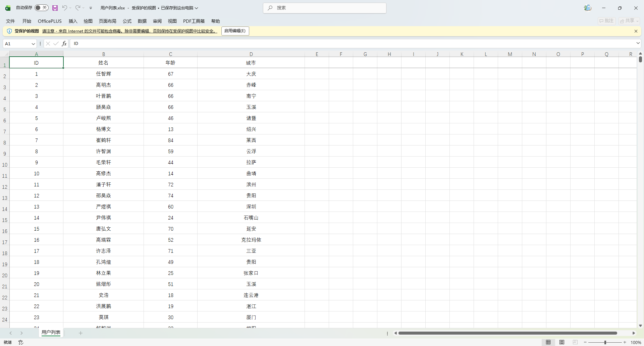Screen dimensions: 644x346
Task: Add a new sheet with plus icon
Action: 80,333
